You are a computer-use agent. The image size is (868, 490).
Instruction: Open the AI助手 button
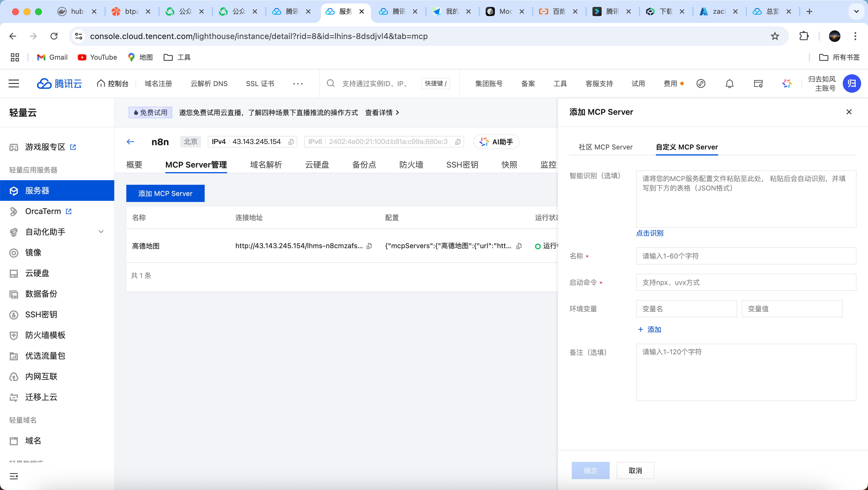click(496, 142)
